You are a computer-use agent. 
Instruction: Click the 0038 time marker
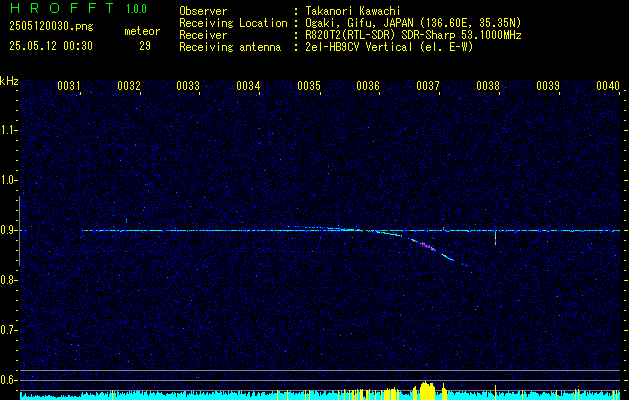point(488,85)
